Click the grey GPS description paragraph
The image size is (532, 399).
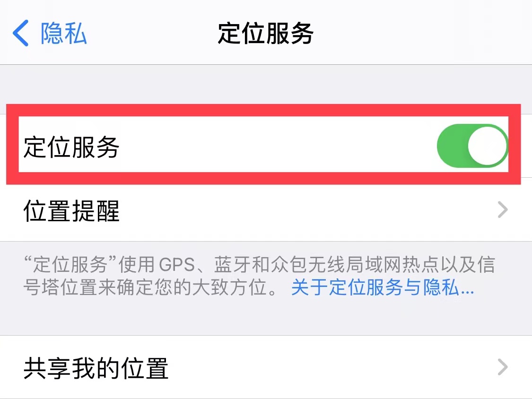pyautogui.click(x=259, y=276)
